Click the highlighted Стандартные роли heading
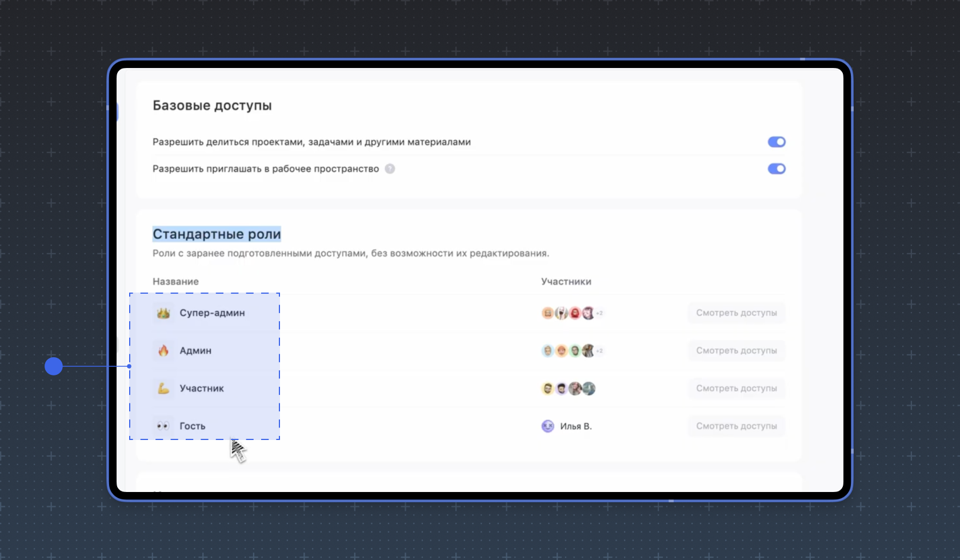This screenshot has height=560, width=960. 217,233
